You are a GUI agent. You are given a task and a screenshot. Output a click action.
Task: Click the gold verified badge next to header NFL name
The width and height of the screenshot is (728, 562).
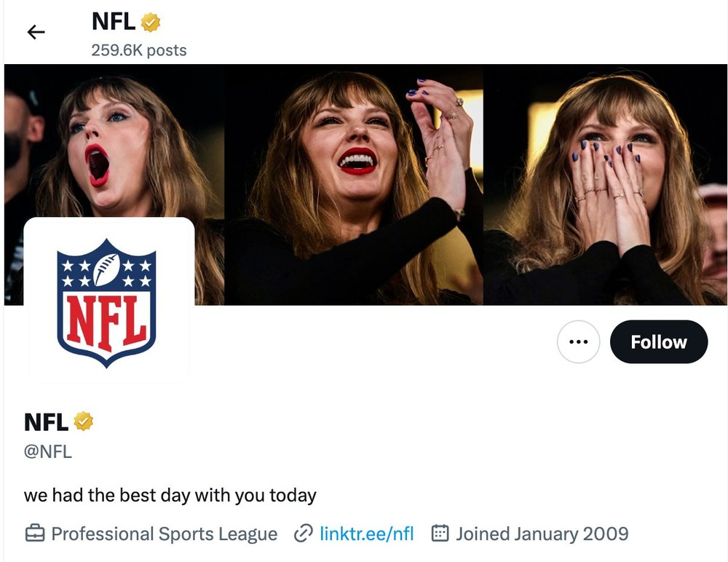(x=151, y=22)
